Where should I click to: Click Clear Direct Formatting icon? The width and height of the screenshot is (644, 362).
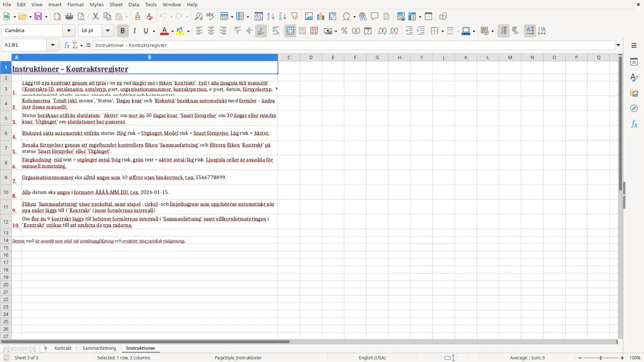pos(149,17)
